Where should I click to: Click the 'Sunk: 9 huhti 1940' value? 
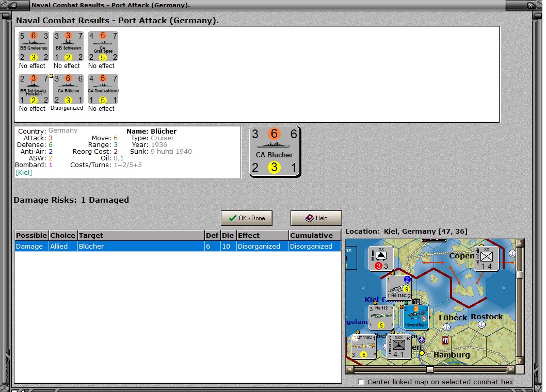tap(171, 152)
